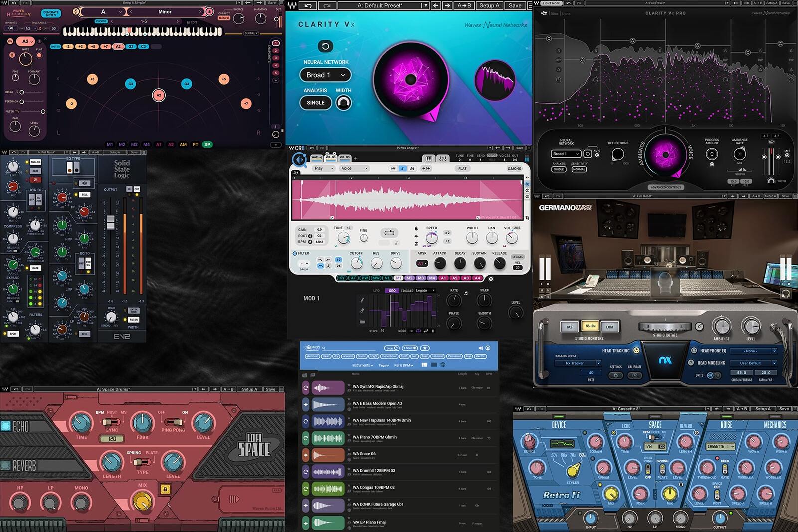Click the help icon beside Head Modeling
The height and width of the screenshot is (532, 798).
coord(691,363)
